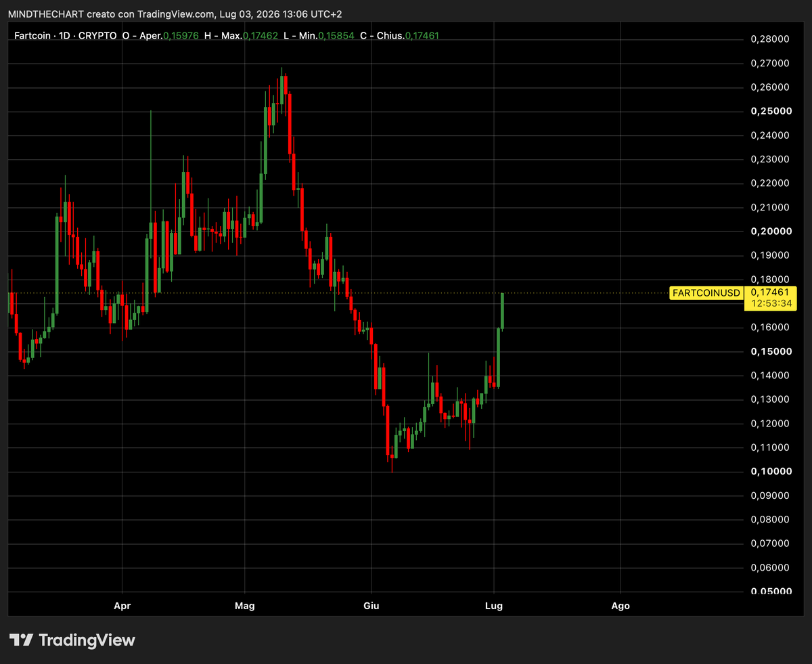Click the bold 0,25000 price axis label

770,111
